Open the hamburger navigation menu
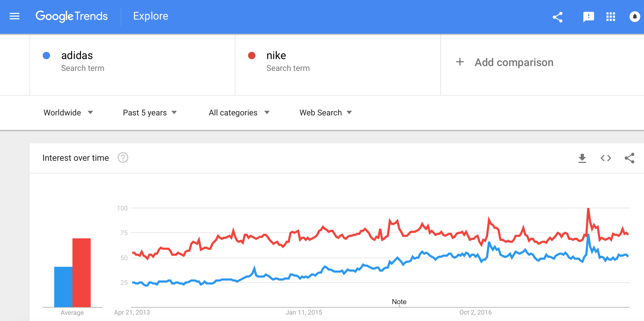 click(14, 16)
